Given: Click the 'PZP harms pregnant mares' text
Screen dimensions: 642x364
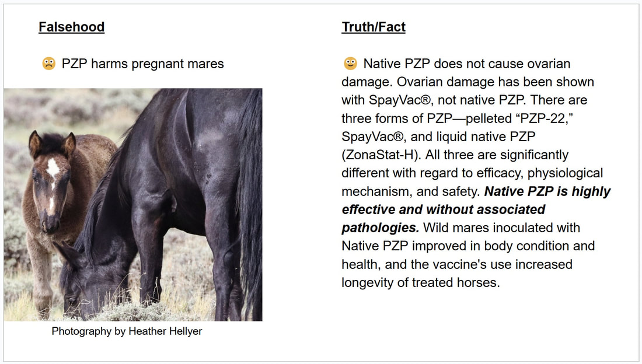Looking at the screenshot, I should [143, 64].
